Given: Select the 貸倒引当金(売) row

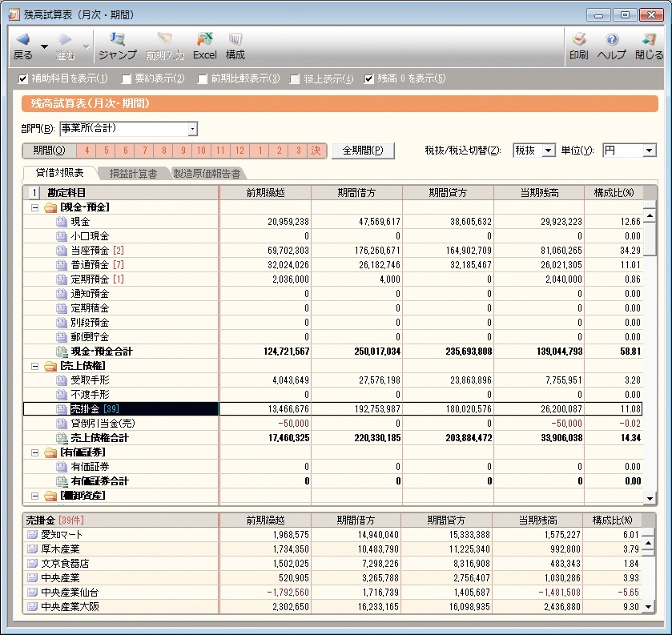Looking at the screenshot, I should coord(332,424).
